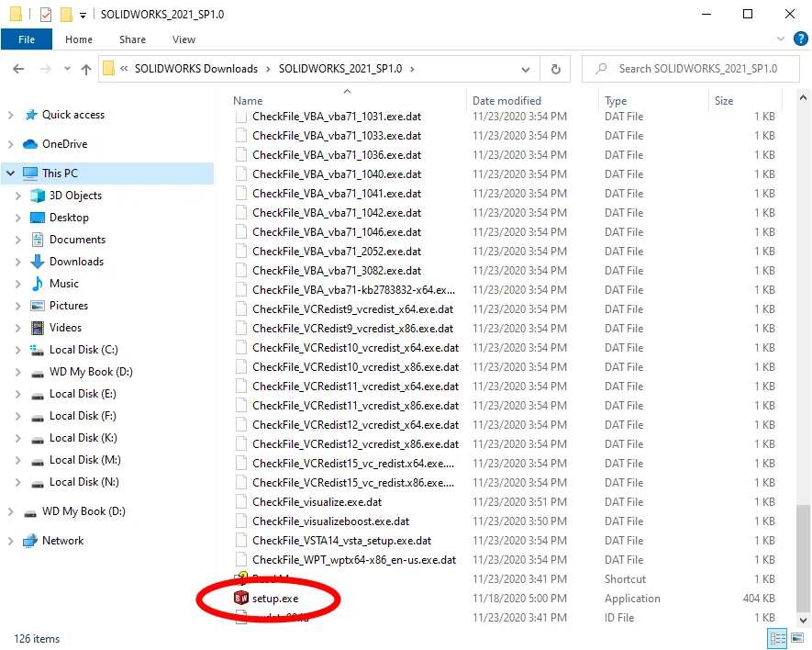The height and width of the screenshot is (650, 812).
Task: Click the Properties quick access toolbar icon
Action: pyautogui.click(x=46, y=14)
